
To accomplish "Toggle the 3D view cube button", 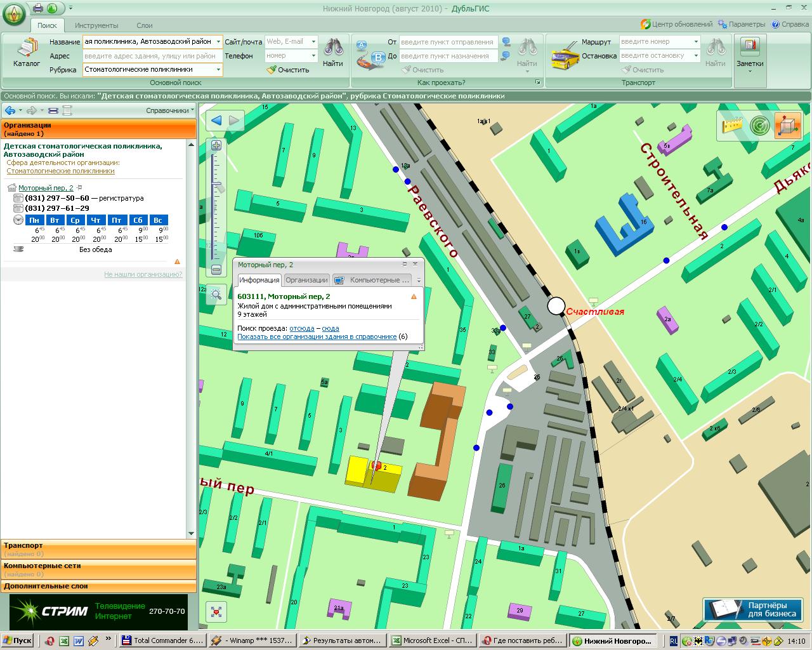I will 787,125.
